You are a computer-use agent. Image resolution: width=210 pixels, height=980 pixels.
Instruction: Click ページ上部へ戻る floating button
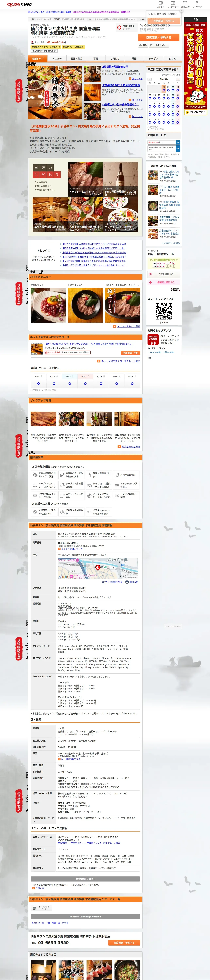173,626
